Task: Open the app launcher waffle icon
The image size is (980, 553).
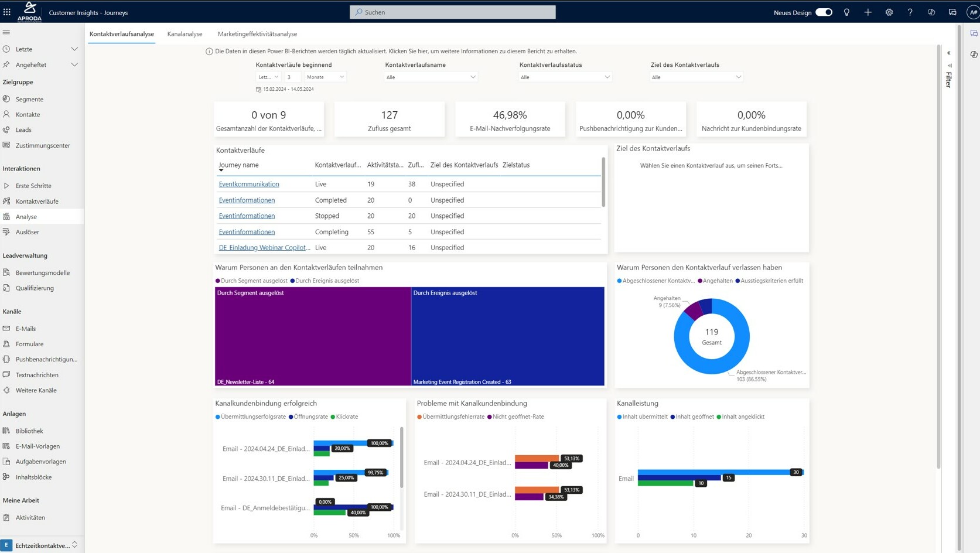Action: pyautogui.click(x=7, y=12)
